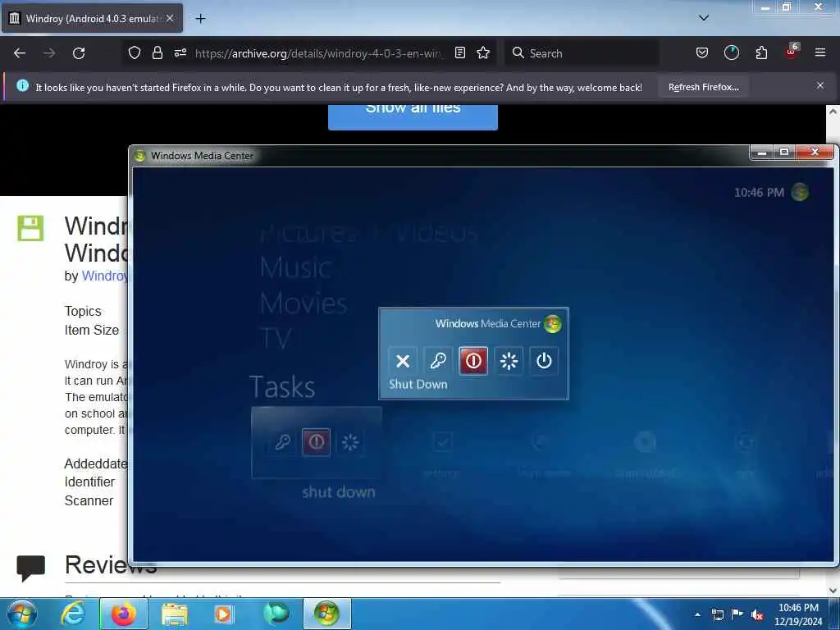Click the X cancel icon in the shutdown dialog
Screen dimensions: 840x630
(403, 361)
